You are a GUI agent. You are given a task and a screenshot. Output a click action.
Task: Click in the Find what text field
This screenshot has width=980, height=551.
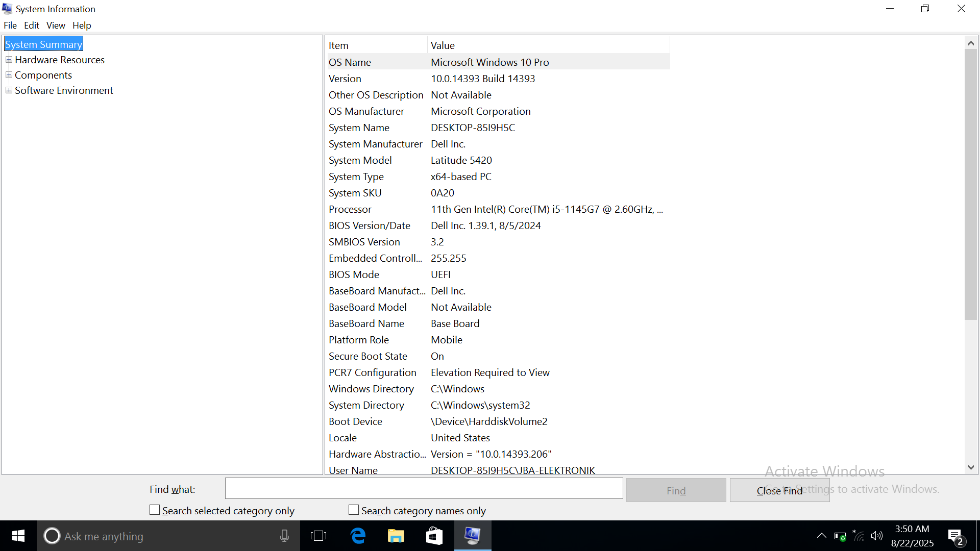[x=424, y=489]
